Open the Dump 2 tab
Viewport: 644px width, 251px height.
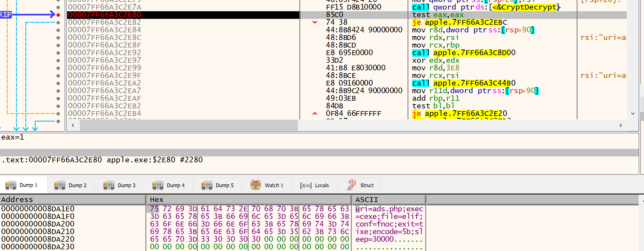[71, 185]
